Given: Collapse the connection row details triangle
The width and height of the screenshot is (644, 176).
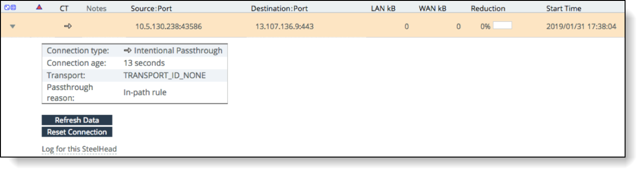Looking at the screenshot, I should [x=13, y=27].
